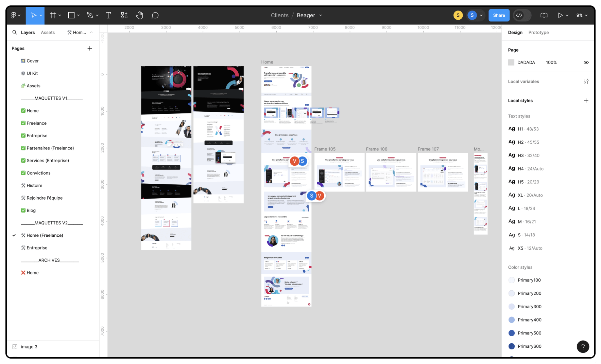Select the Pen tool

(x=90, y=15)
